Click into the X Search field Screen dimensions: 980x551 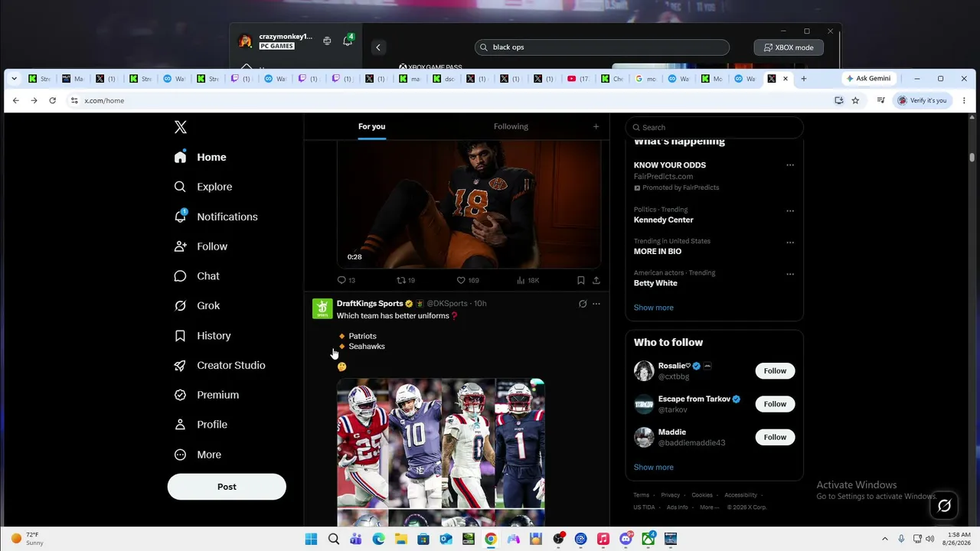pyautogui.click(x=714, y=127)
